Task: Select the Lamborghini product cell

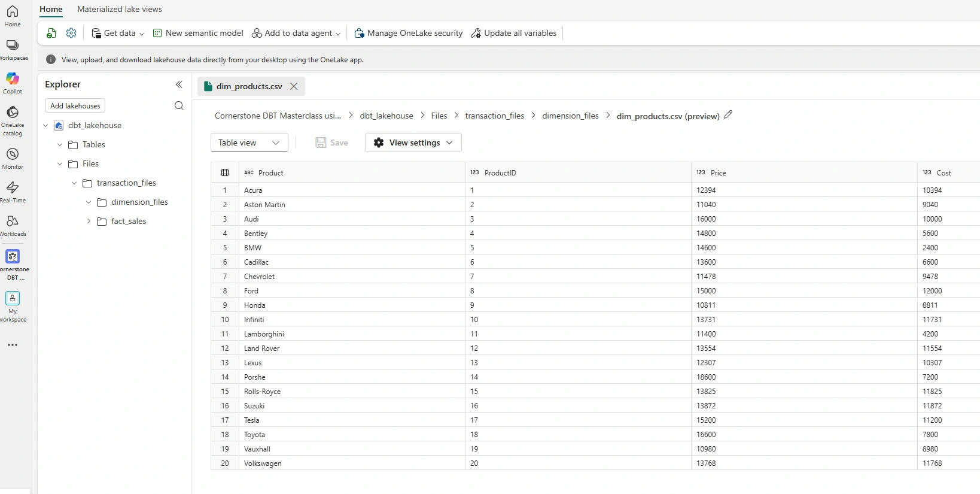Action: coord(352,334)
